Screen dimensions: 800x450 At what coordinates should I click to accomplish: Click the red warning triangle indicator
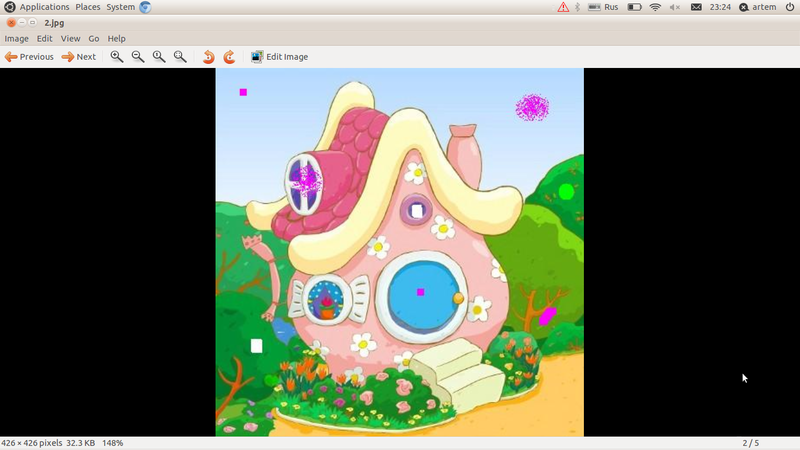coord(563,7)
